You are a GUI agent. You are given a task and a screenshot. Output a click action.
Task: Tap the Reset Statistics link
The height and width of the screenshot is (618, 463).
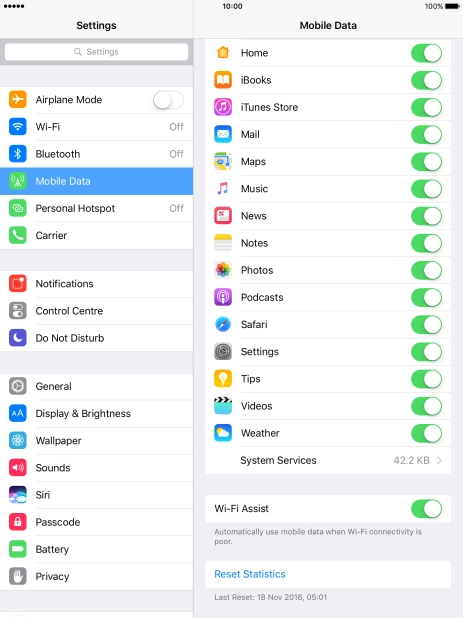(250, 574)
